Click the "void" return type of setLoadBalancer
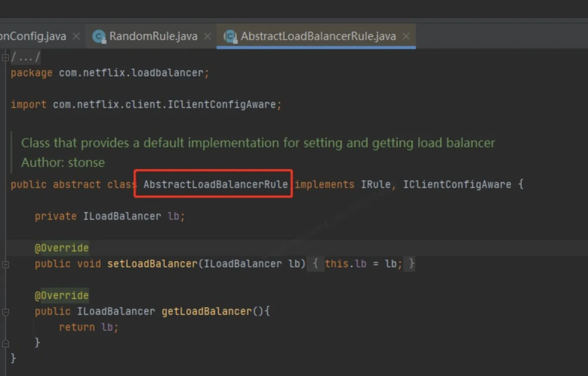Screen dimensions: 588x376 [89, 264]
